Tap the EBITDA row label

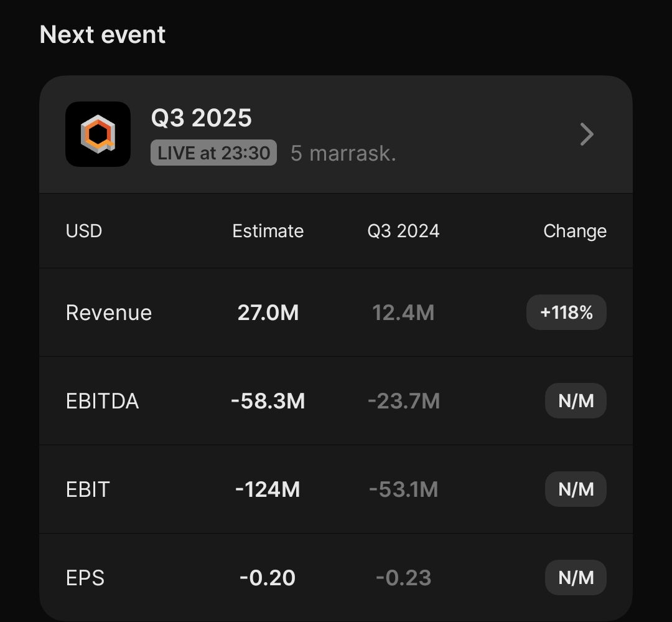102,401
